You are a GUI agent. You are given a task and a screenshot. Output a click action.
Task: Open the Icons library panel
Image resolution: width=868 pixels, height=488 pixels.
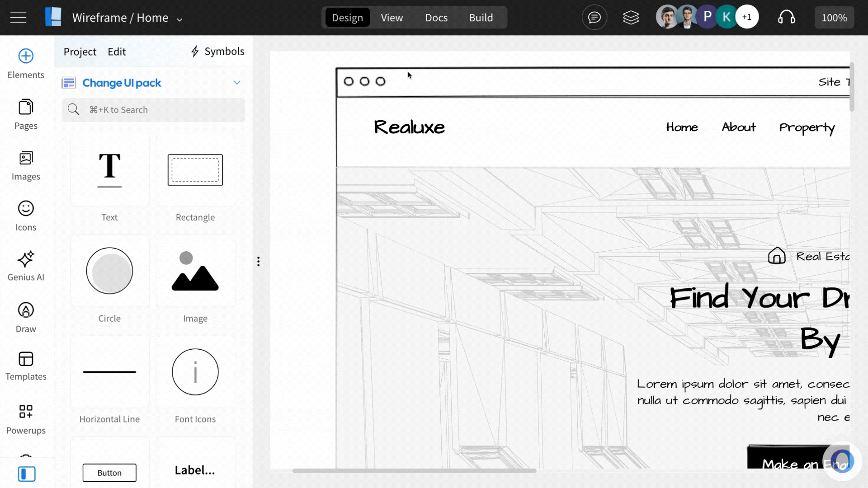click(25, 216)
